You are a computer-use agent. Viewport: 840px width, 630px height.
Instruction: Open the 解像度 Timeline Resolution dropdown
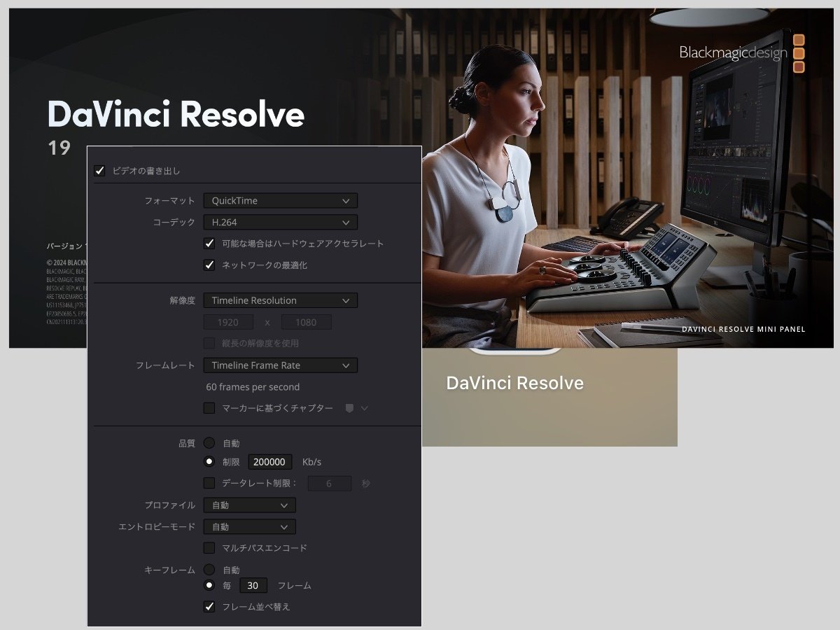point(280,301)
